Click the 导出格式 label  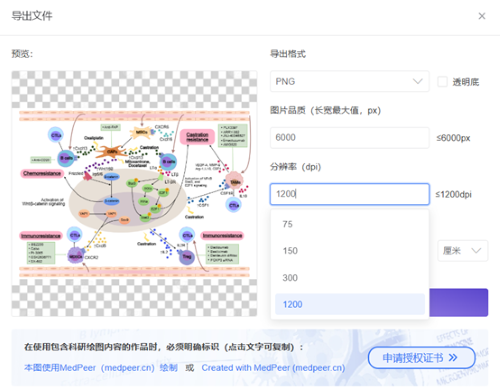[288, 54]
